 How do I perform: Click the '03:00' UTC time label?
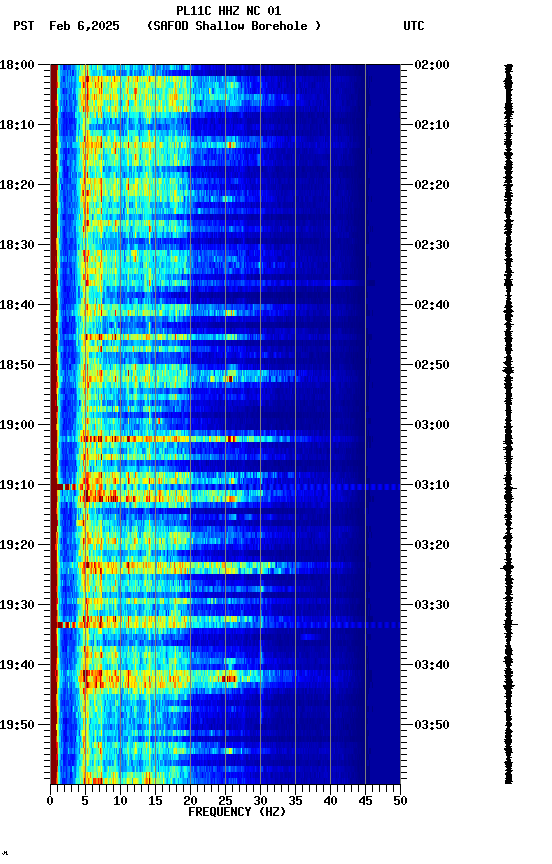pos(432,425)
